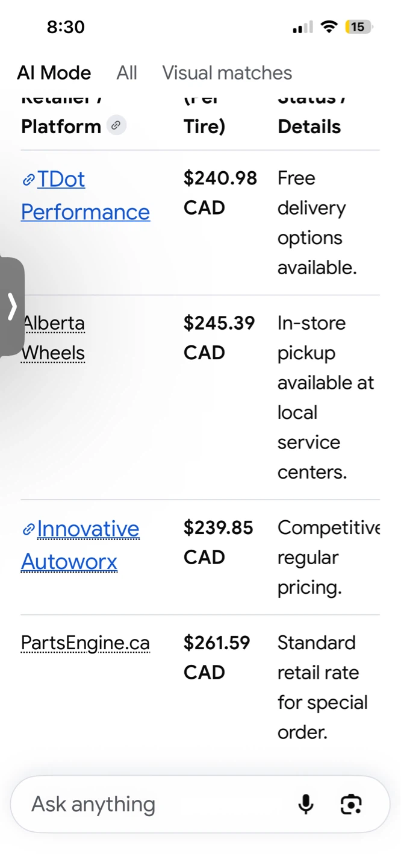Open TDot Performance retailer link
This screenshot has width=401, height=868.
click(85, 195)
